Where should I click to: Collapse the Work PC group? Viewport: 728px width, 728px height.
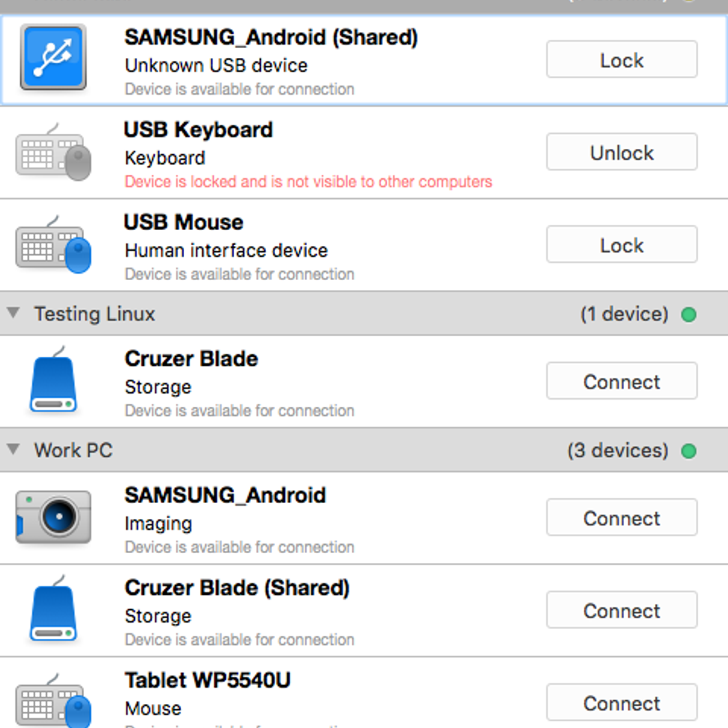point(14,450)
